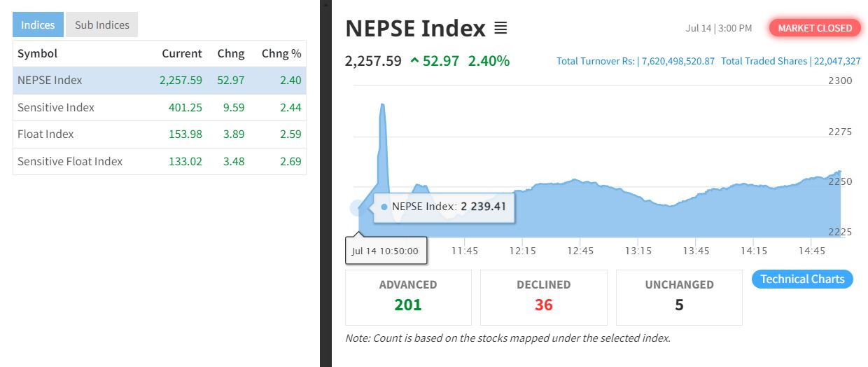
Task: Open Technical Charts
Action: pyautogui.click(x=802, y=279)
